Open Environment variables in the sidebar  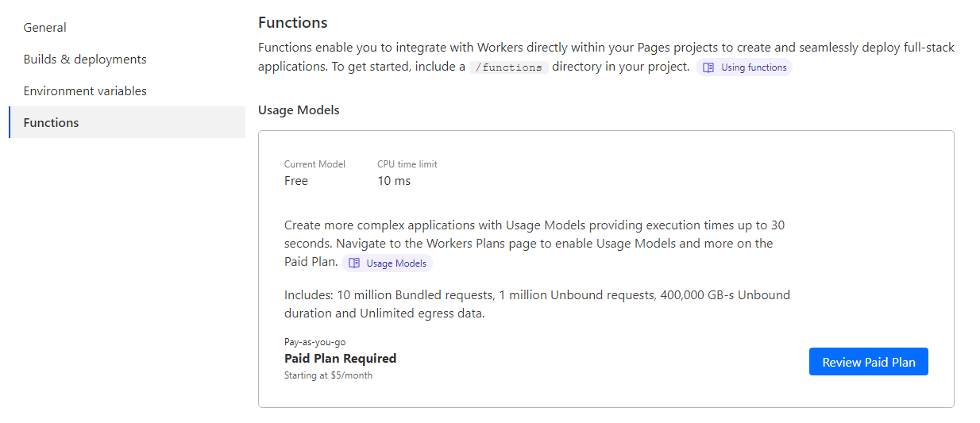pos(85,91)
